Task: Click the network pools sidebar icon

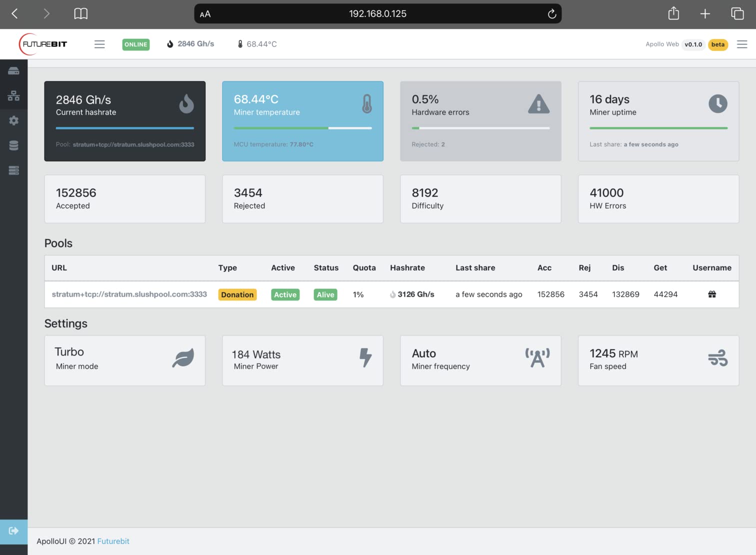Action: pyautogui.click(x=13, y=95)
